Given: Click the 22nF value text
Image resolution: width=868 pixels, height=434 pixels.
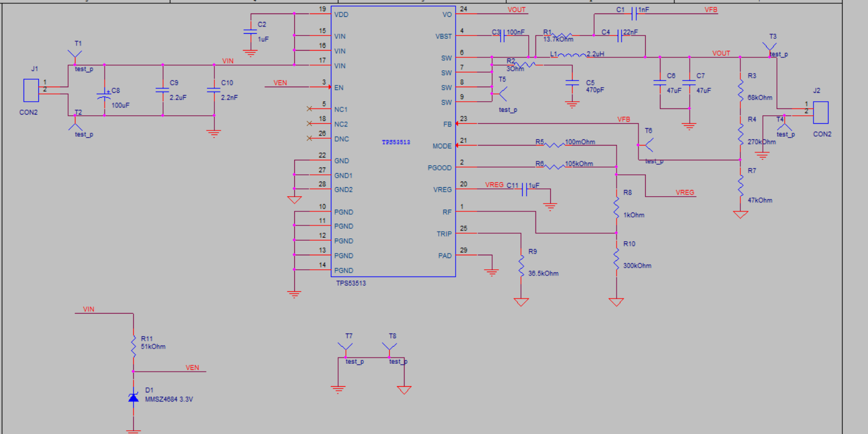Looking at the screenshot, I should point(631,32).
